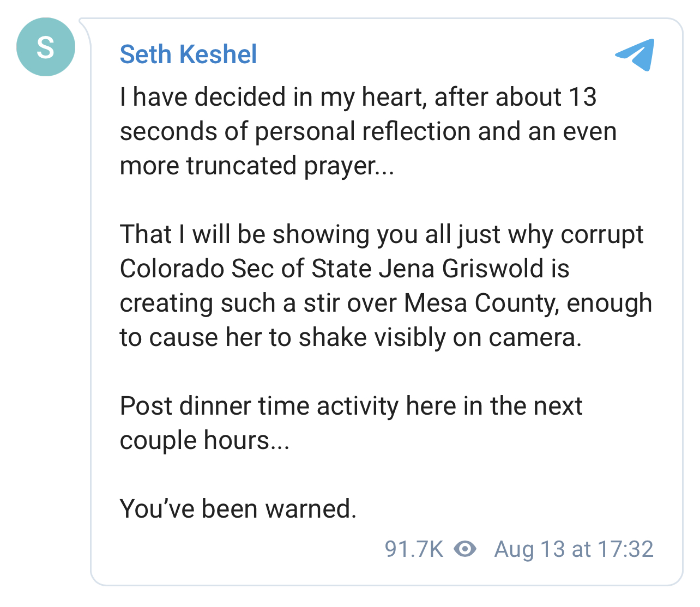This screenshot has width=700, height=607.
Task: Click the "You've been warned." line
Action: pos(238,508)
